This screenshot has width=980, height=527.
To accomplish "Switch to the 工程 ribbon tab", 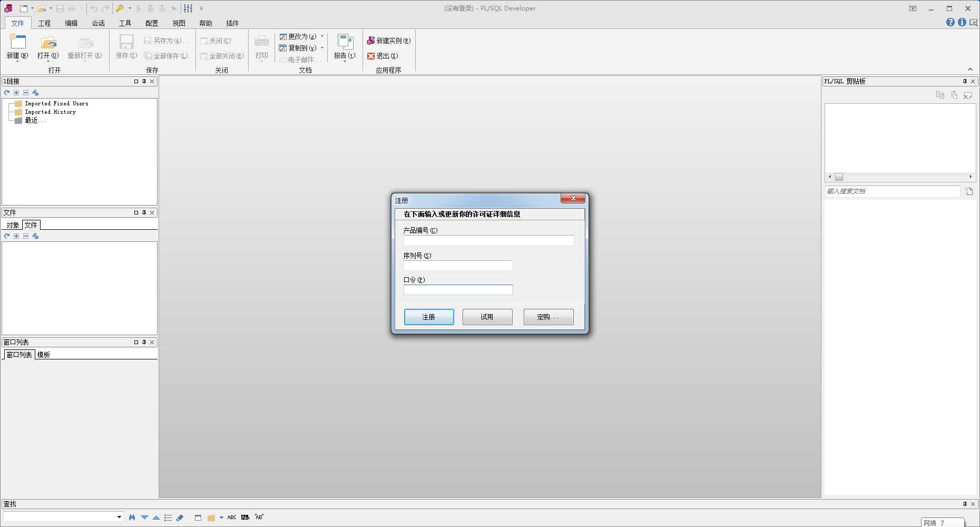I will [x=44, y=23].
